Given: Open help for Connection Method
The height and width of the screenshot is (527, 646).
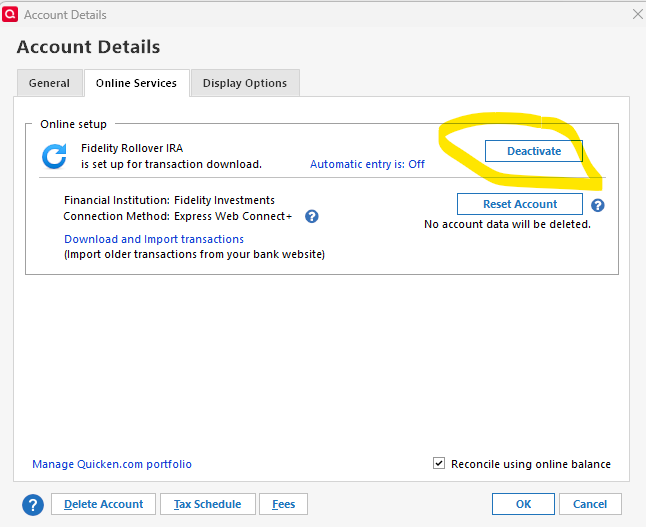Looking at the screenshot, I should [x=312, y=216].
